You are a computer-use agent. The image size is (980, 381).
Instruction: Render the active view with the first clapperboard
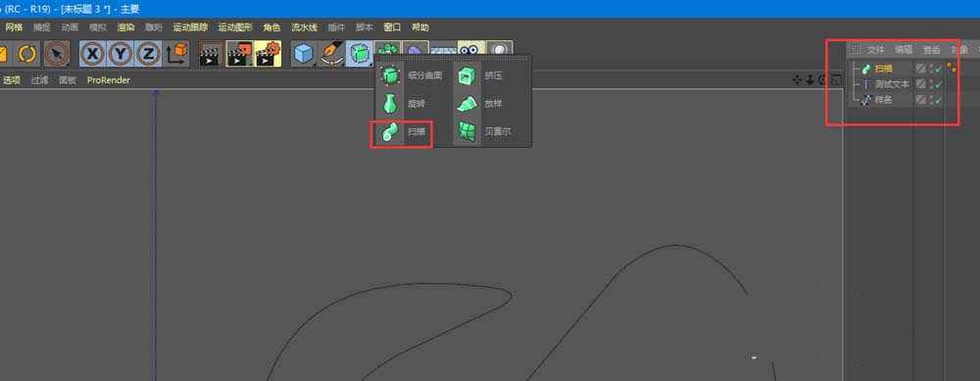[x=212, y=54]
